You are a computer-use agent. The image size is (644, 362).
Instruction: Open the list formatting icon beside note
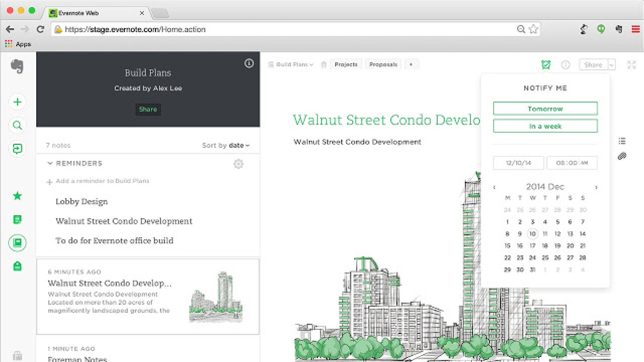click(x=622, y=141)
